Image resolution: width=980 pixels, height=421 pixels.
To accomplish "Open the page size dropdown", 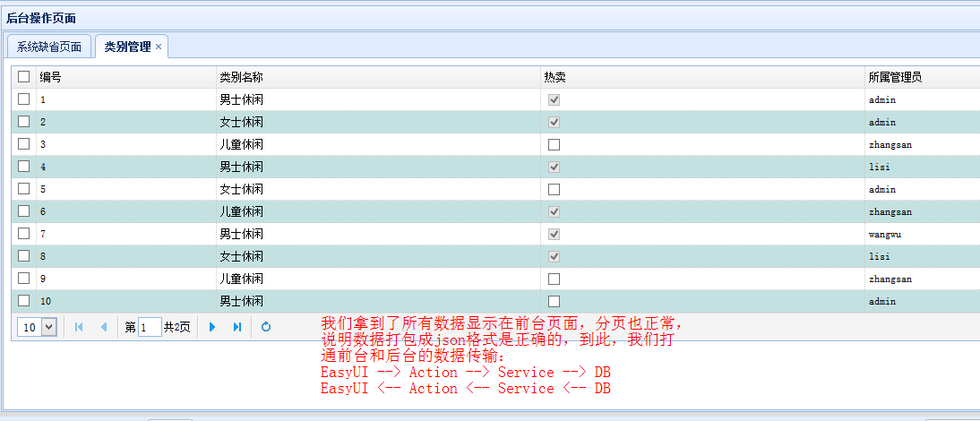I will 37,327.
